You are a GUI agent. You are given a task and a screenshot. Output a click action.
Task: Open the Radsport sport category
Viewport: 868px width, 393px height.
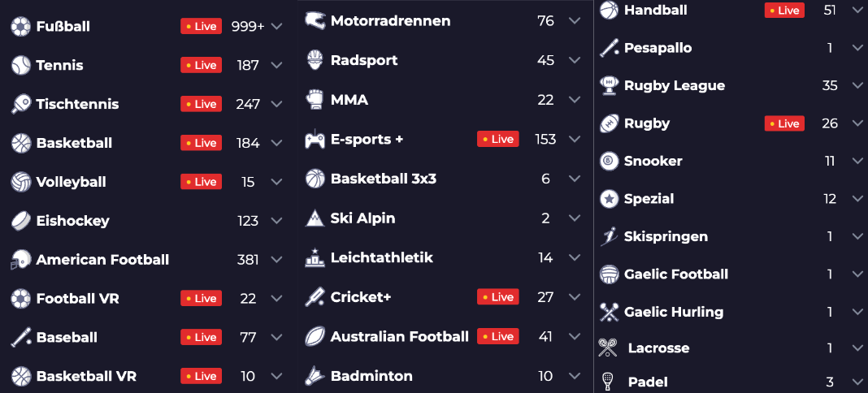(364, 60)
